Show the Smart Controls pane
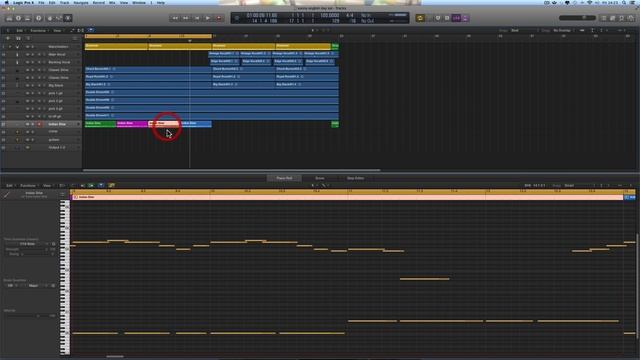The height and width of the screenshot is (360, 640). [x=50, y=18]
